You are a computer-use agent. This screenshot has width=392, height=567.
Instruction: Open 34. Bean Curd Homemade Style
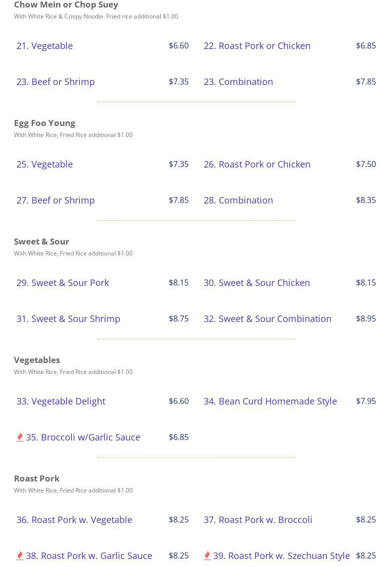point(270,401)
